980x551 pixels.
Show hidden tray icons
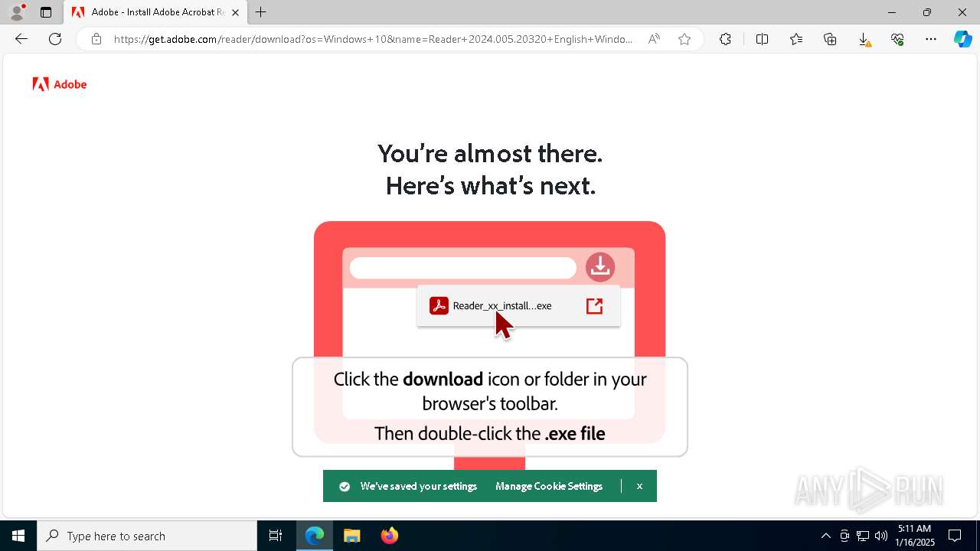click(825, 536)
